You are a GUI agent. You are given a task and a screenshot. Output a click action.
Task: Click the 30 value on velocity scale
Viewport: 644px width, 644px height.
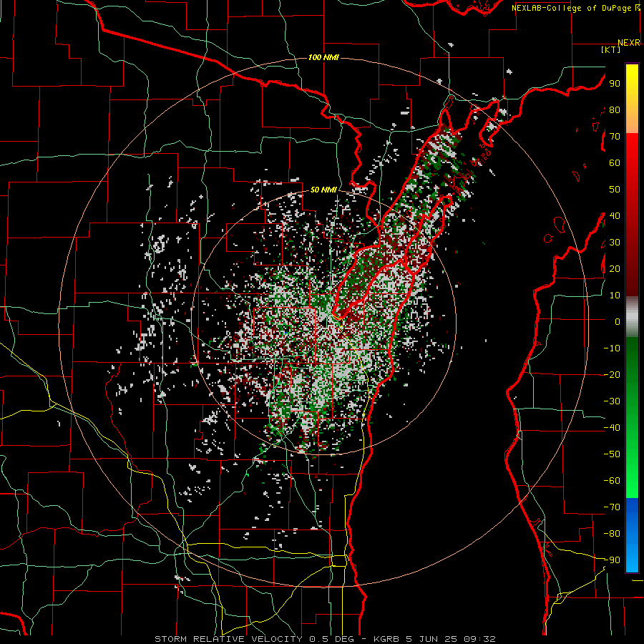tap(615, 243)
